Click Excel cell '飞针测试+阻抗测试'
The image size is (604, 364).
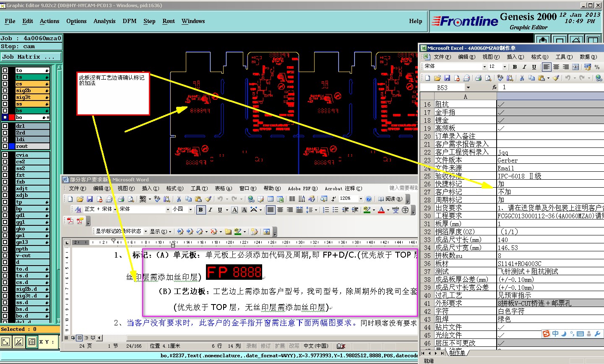pyautogui.click(x=550, y=272)
